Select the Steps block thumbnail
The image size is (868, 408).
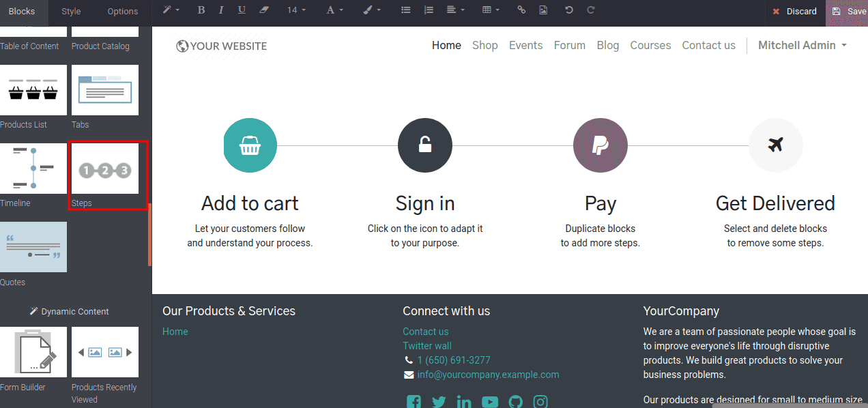[x=105, y=169]
